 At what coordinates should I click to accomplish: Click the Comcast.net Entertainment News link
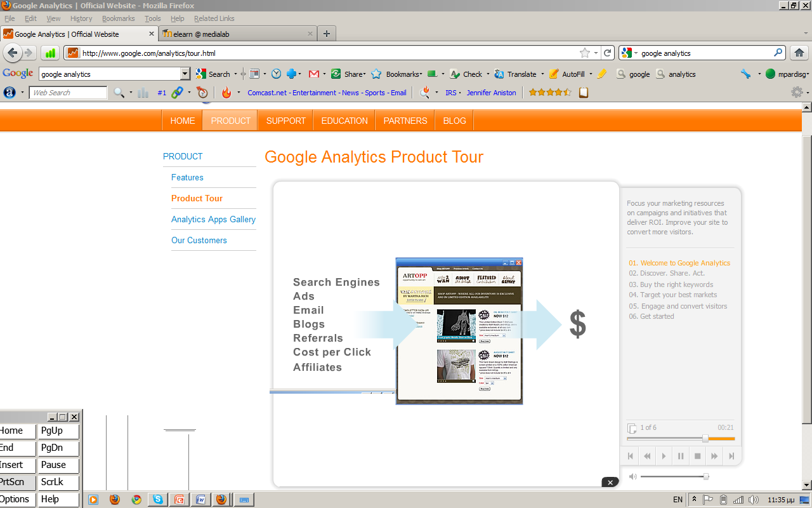click(x=327, y=93)
